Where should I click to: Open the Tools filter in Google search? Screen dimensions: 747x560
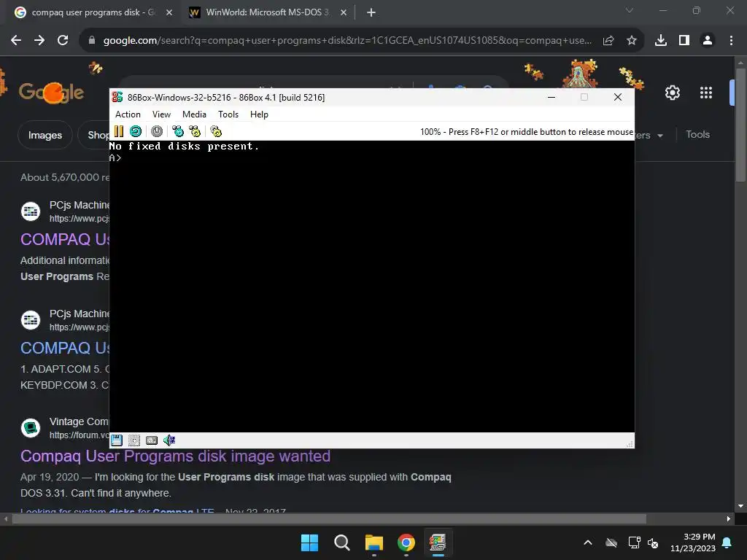pos(698,135)
